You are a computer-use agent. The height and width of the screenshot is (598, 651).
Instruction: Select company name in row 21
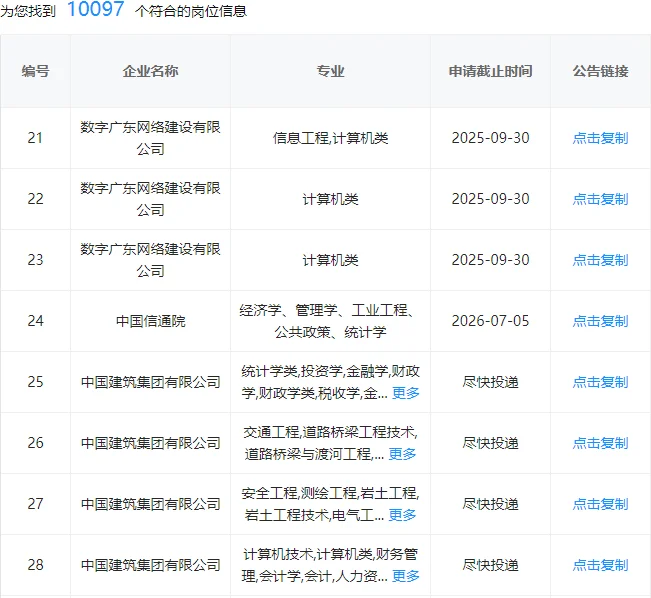(150, 138)
